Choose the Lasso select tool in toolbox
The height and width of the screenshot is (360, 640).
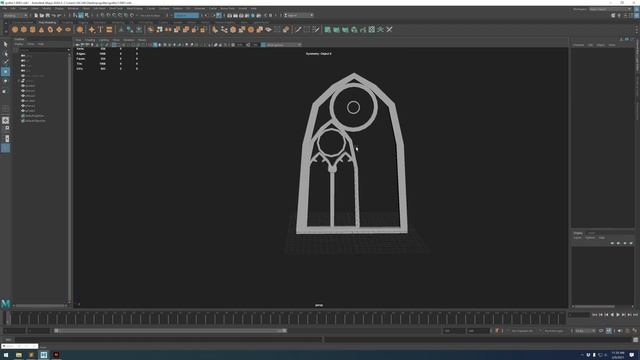coord(5,53)
